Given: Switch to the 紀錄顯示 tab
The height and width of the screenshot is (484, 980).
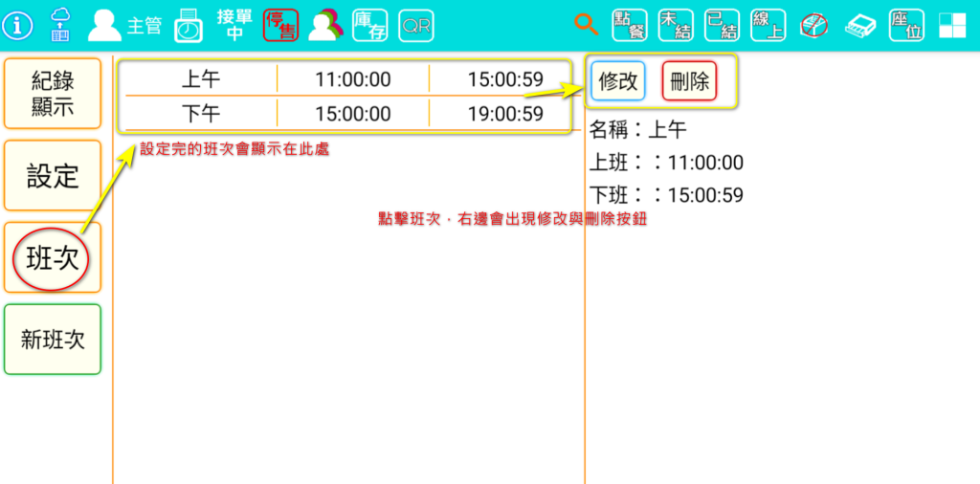Looking at the screenshot, I should (x=53, y=93).
